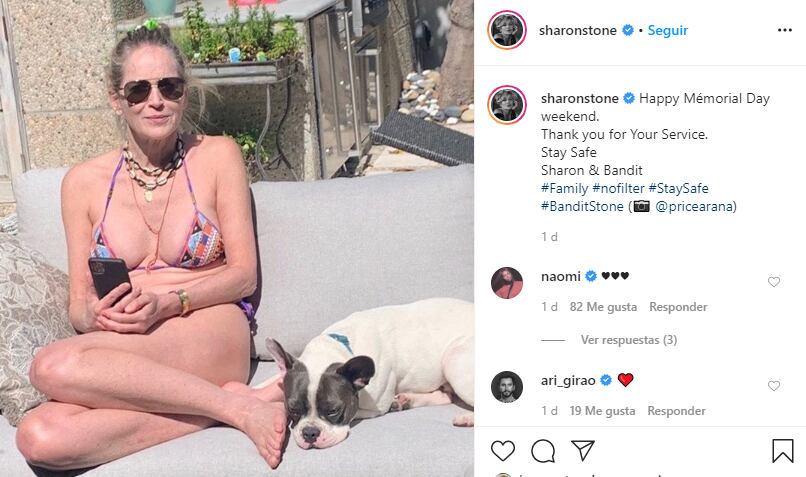
Task: Share post via paper plane icon
Action: click(x=583, y=451)
